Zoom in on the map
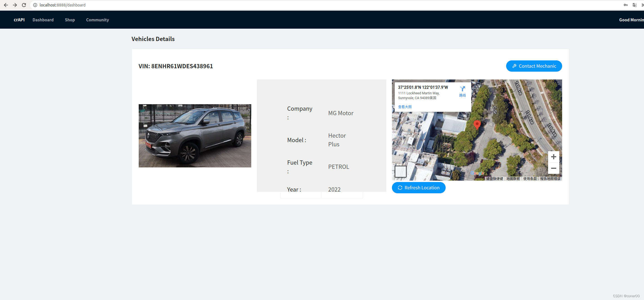Image resolution: width=644 pixels, height=300 pixels. [553, 157]
